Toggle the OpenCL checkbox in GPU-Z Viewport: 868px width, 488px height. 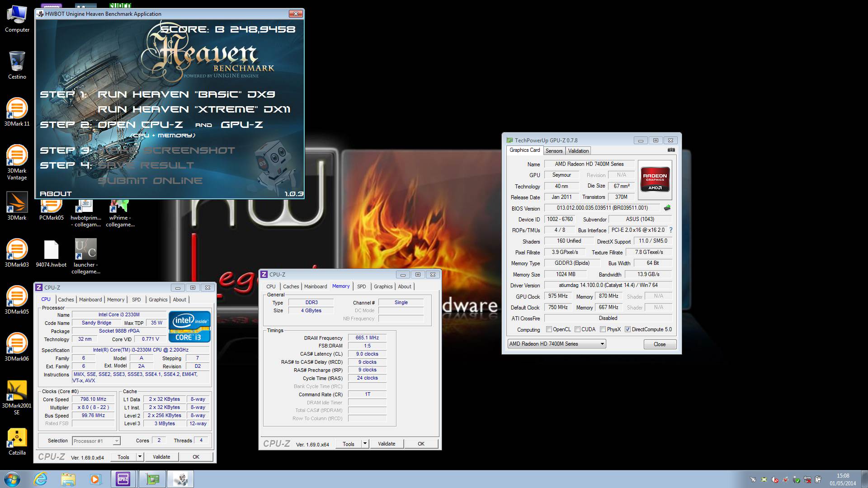(549, 329)
